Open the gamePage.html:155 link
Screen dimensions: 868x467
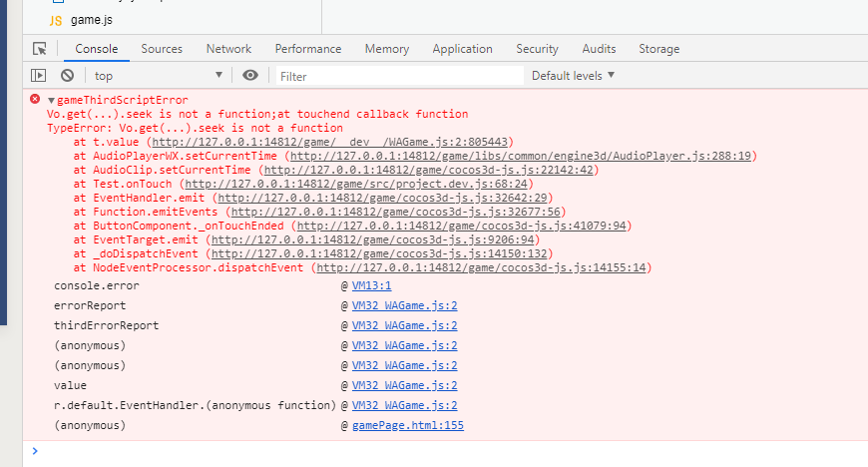408,425
